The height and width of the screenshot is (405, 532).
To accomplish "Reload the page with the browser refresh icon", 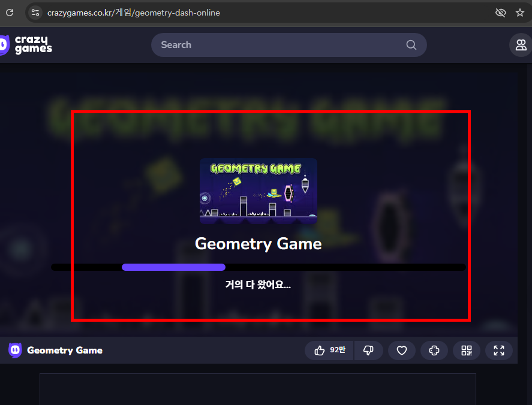I will [x=10, y=13].
